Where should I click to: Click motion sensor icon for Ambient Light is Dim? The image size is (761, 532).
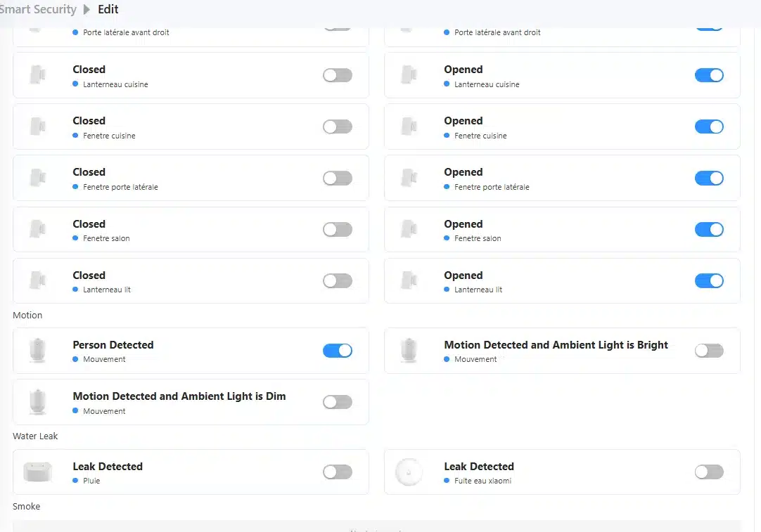(37, 402)
